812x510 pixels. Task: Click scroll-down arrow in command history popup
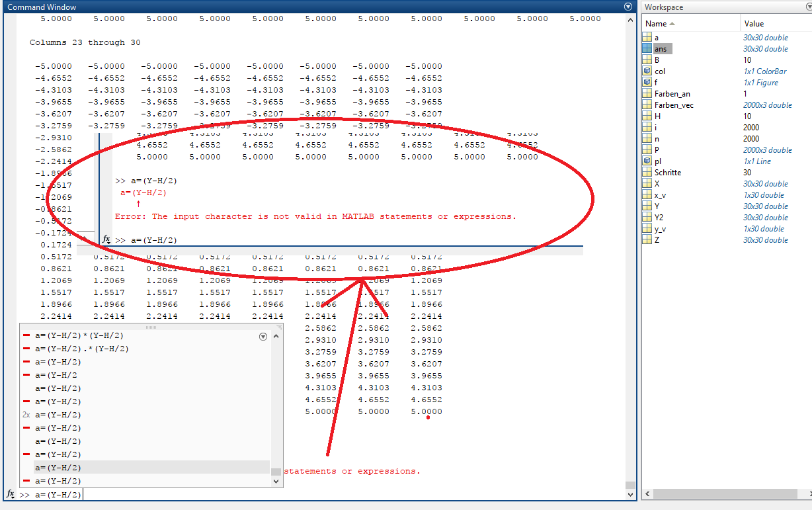click(276, 482)
